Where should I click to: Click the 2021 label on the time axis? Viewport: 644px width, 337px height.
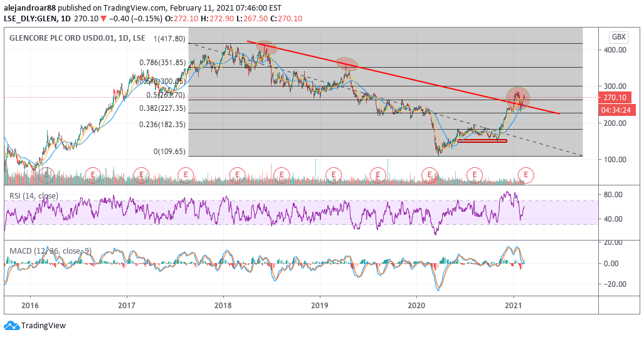coord(514,306)
